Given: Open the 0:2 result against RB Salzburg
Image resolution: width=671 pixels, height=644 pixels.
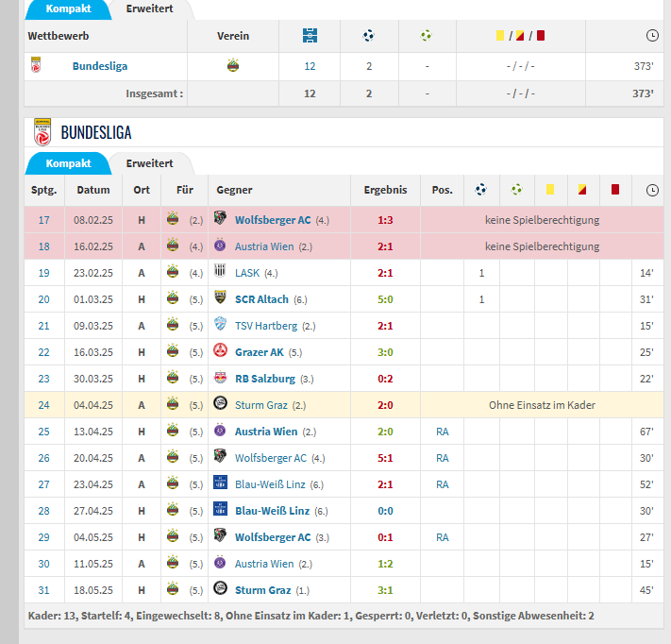Looking at the screenshot, I should [385, 379].
